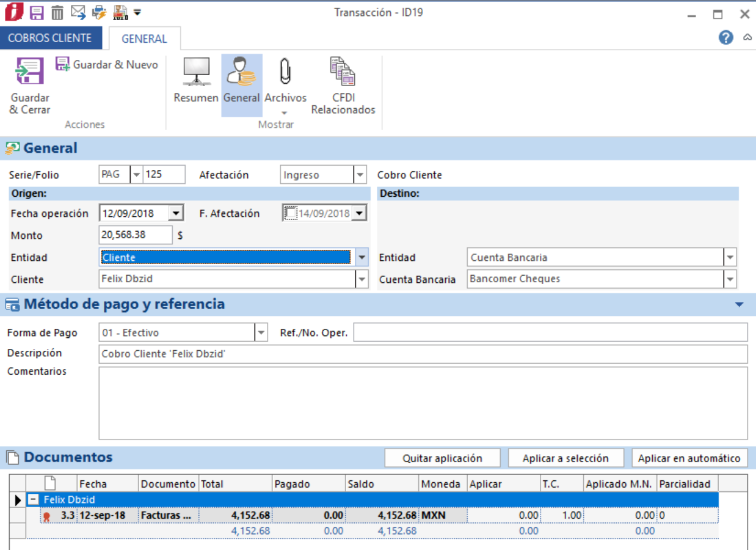Enable the F. Afectación date checkbox
This screenshot has height=550, width=756.
(291, 213)
